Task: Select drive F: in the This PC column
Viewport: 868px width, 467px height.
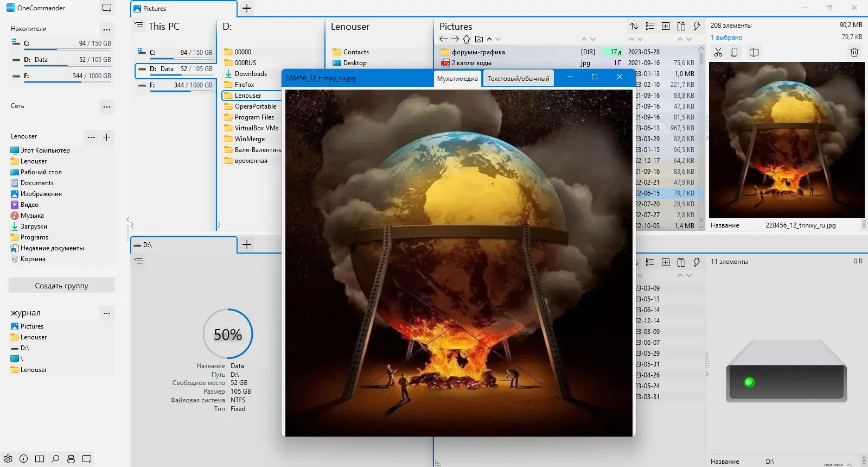Action: (175, 85)
